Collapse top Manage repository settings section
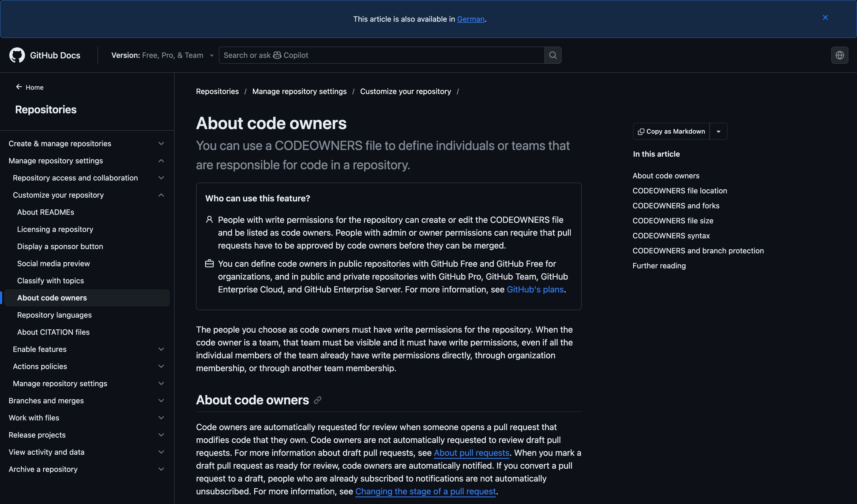 coord(87,161)
